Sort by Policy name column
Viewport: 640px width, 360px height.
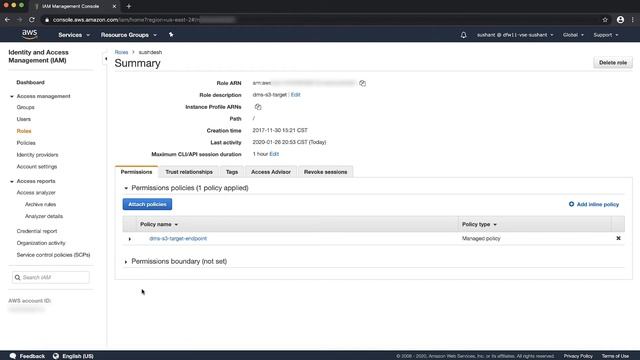point(159,224)
